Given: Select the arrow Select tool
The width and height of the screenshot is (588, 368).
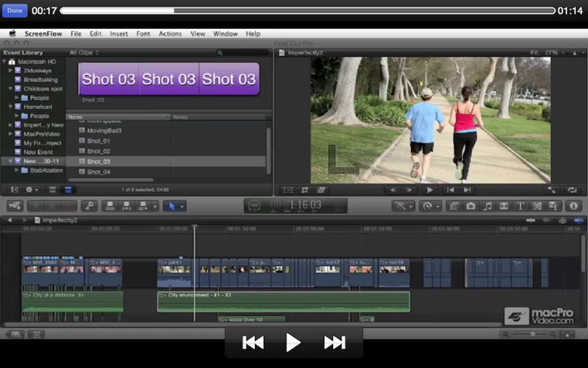Looking at the screenshot, I should click(x=172, y=206).
